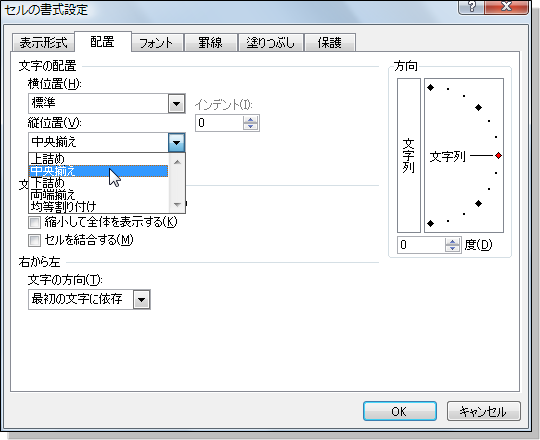Switch to the フォント tab
540x440 pixels.
[x=157, y=43]
